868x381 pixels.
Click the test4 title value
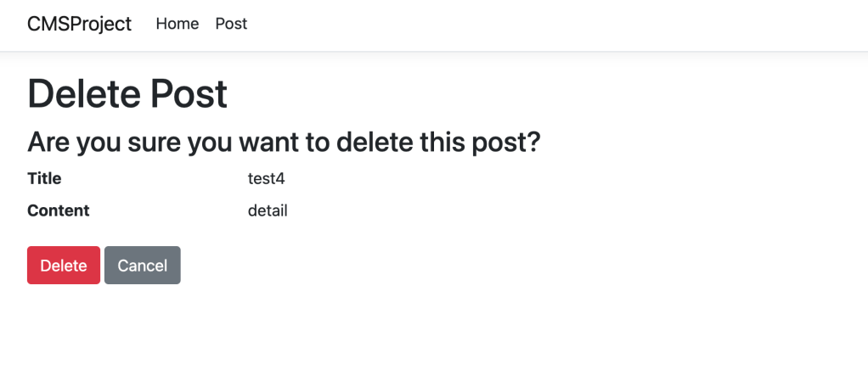point(267,178)
